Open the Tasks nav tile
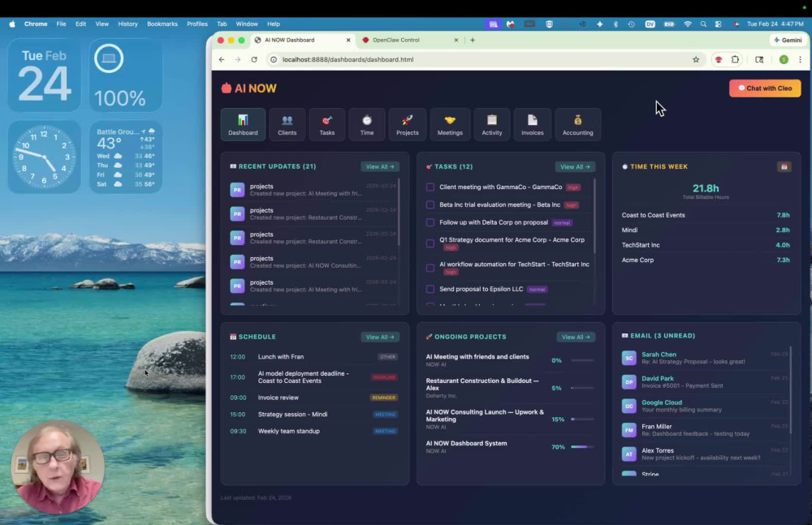 click(x=326, y=124)
